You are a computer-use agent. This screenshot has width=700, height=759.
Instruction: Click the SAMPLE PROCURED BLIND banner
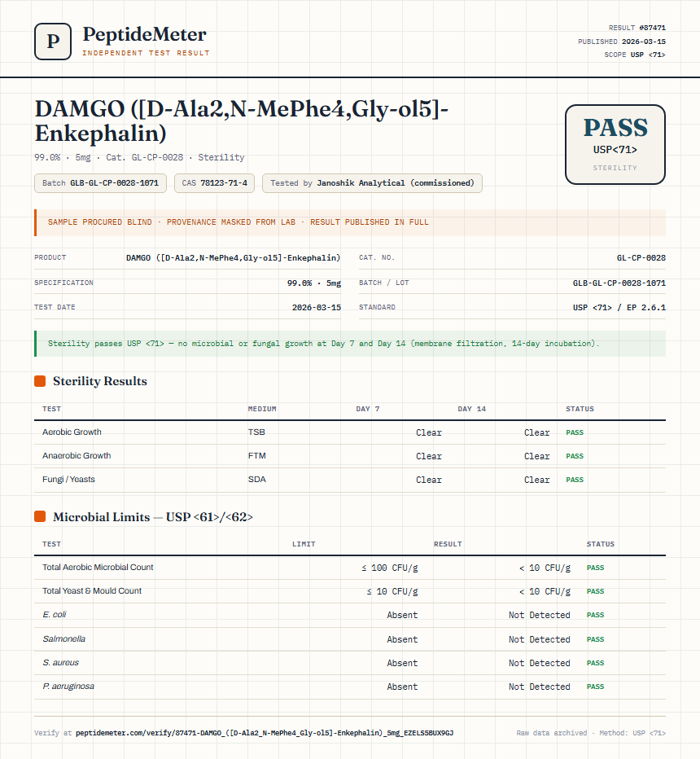tap(350, 222)
